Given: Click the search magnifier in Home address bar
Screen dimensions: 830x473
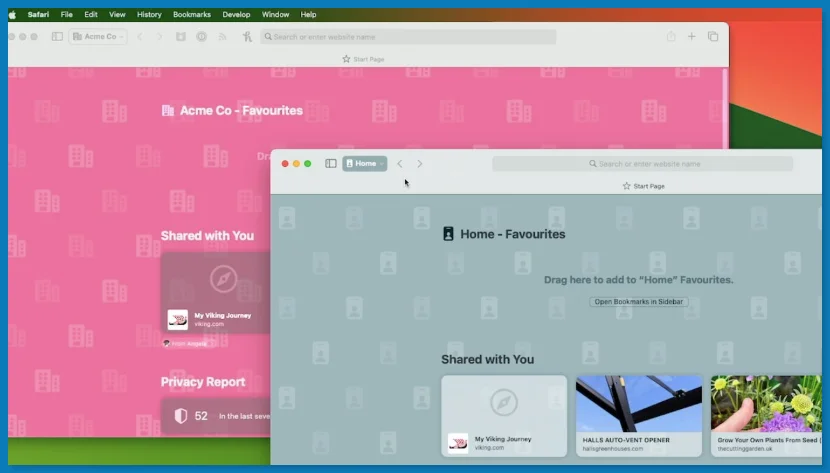Looking at the screenshot, I should [x=593, y=163].
